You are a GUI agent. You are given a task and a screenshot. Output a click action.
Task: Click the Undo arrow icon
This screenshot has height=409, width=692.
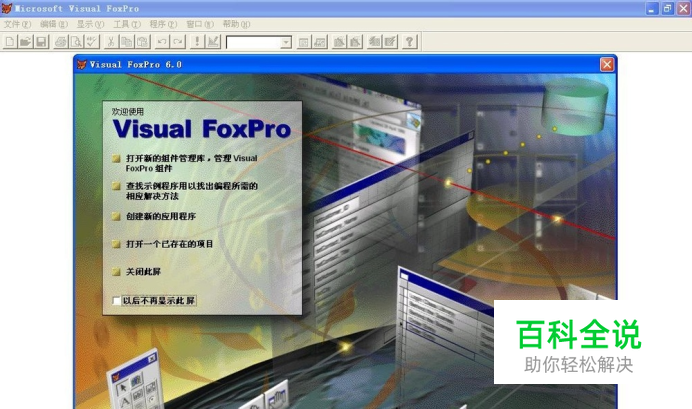click(162, 42)
